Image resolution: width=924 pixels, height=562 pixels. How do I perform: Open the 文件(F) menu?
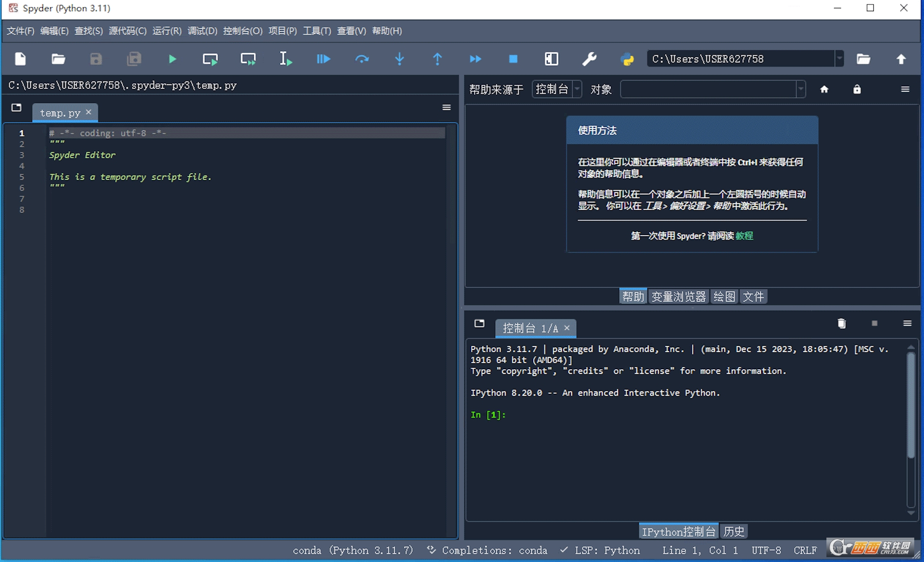click(20, 31)
